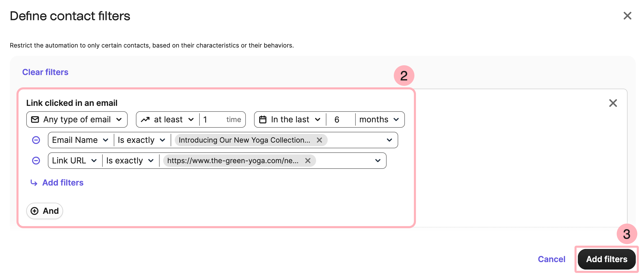
Task: Click the envelope icon in email type selector
Action: click(35, 119)
